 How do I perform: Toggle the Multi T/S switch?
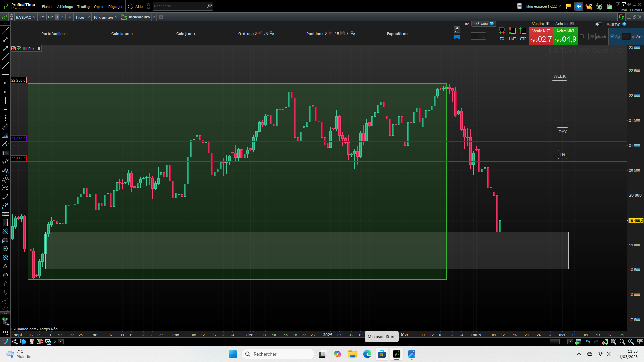(x=599, y=24)
